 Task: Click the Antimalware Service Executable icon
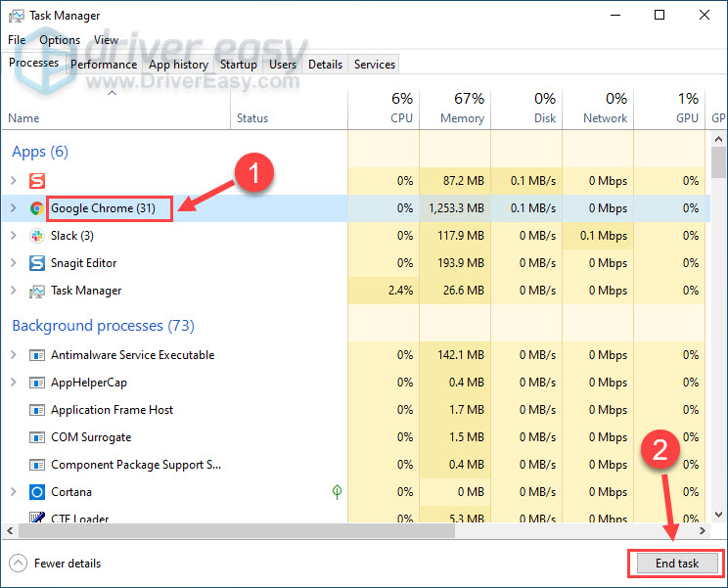click(36, 355)
